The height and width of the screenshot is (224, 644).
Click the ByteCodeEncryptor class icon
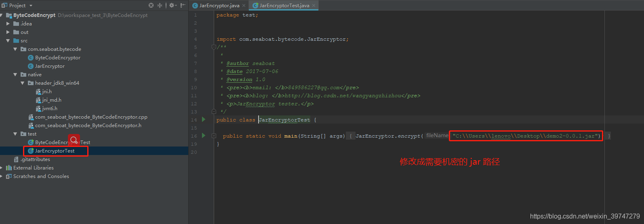31,58
